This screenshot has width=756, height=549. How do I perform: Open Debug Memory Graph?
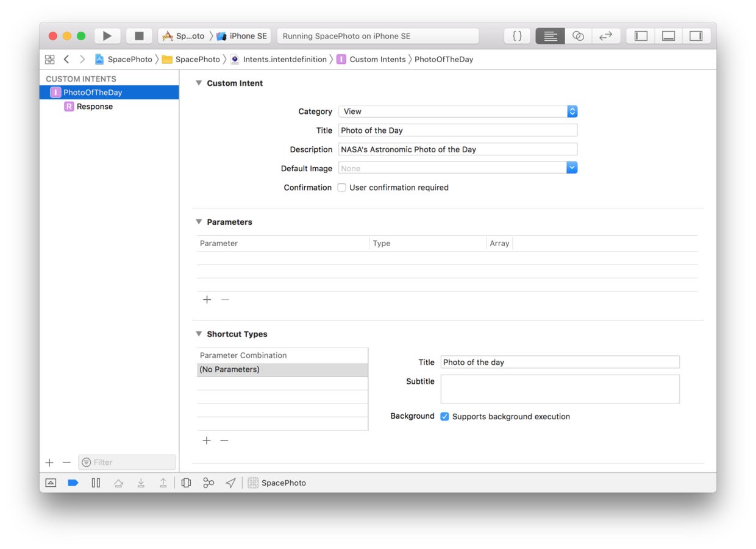click(x=209, y=483)
